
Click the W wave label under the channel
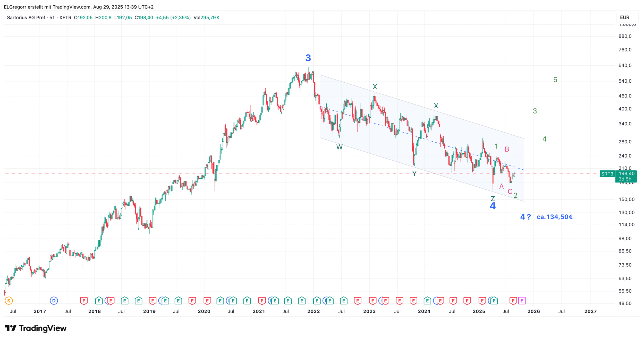[x=339, y=147]
